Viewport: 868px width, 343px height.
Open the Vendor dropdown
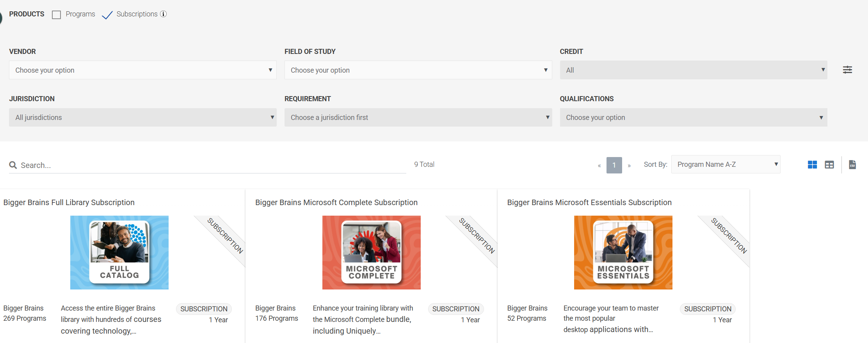pyautogui.click(x=142, y=70)
